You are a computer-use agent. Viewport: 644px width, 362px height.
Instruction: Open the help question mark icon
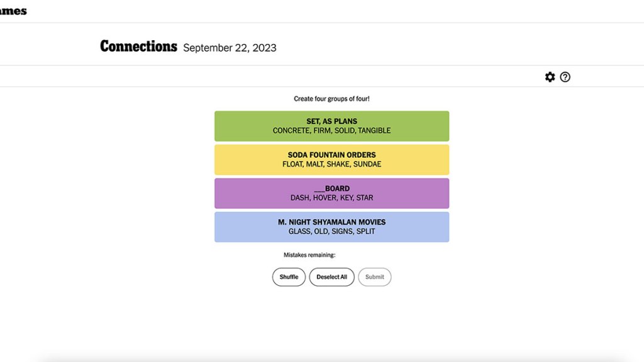click(x=565, y=77)
